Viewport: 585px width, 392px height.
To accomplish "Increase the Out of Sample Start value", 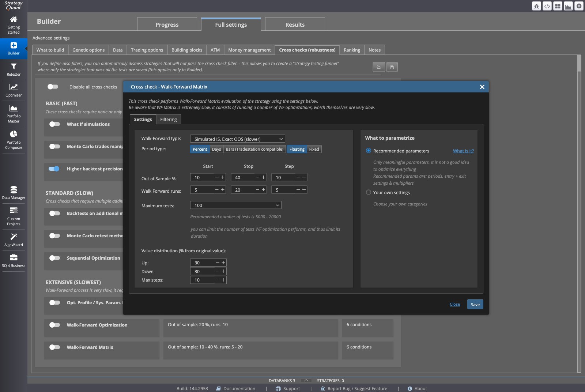I will pyautogui.click(x=223, y=177).
